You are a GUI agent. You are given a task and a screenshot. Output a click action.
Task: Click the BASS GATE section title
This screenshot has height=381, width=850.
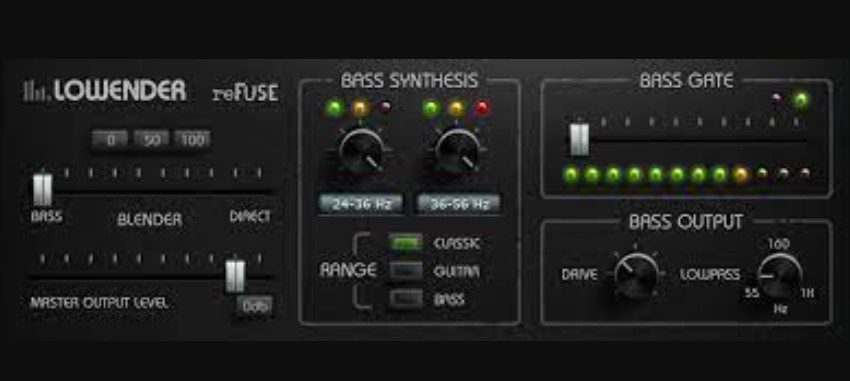[x=686, y=81]
